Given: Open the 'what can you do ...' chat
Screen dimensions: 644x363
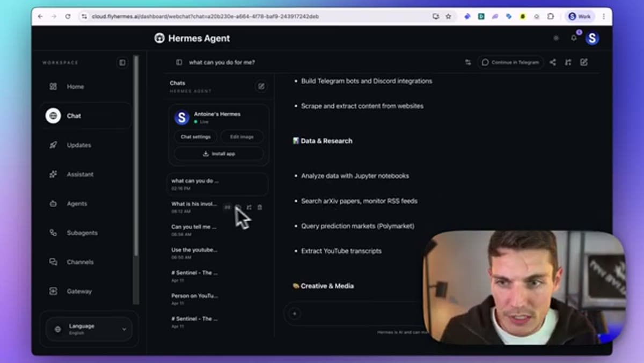Looking at the screenshot, I should 217,184.
